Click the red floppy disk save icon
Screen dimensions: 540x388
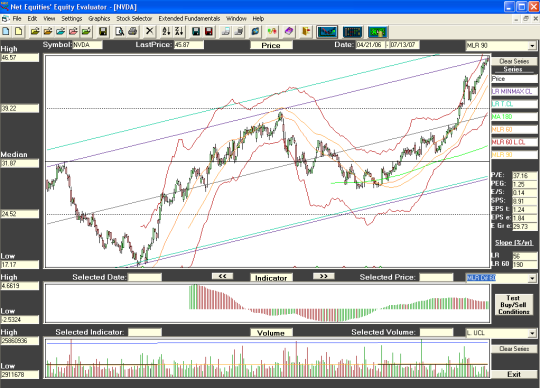click(x=208, y=31)
